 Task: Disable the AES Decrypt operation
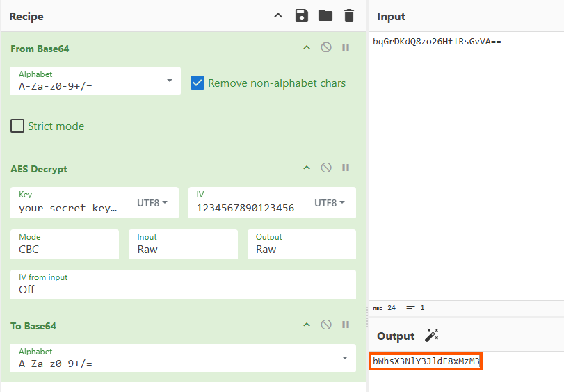click(x=326, y=168)
